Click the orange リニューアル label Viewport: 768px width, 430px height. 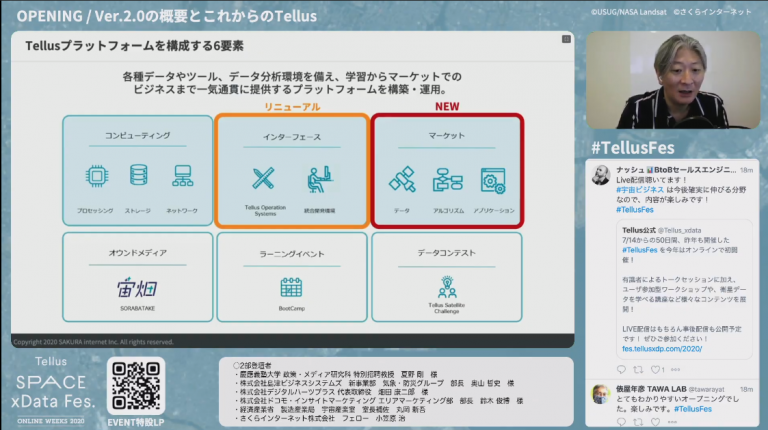point(292,107)
